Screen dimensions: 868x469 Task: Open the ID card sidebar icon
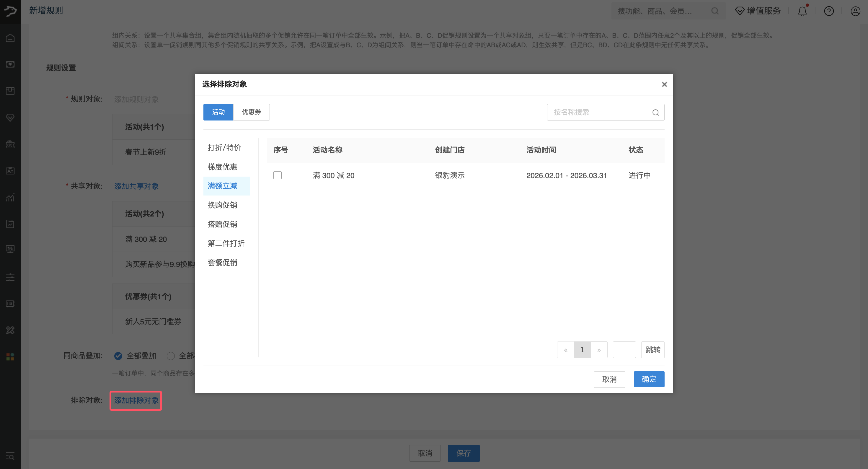point(10,171)
